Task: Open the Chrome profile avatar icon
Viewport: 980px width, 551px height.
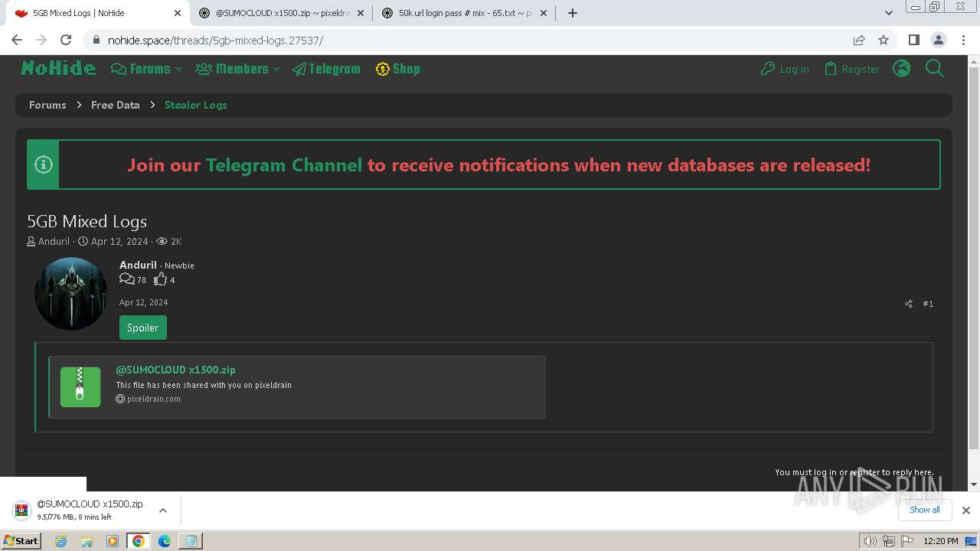Action: [938, 40]
